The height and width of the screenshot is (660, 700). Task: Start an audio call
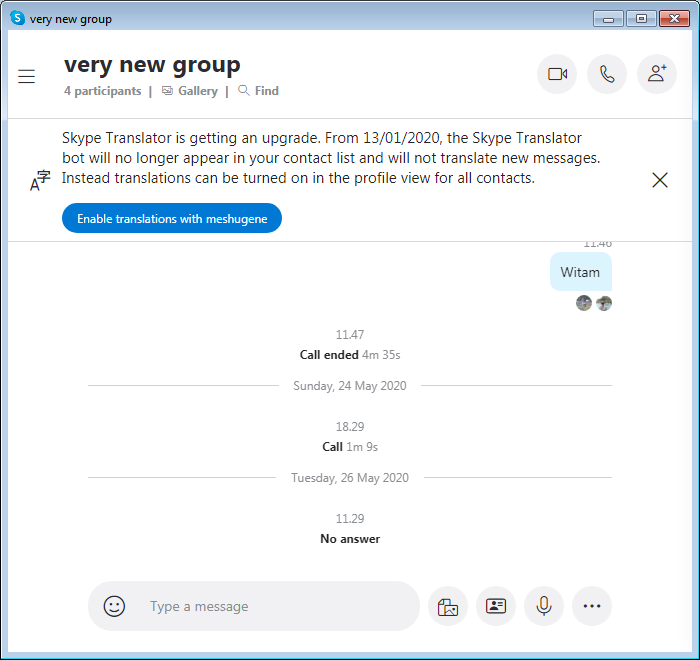coord(607,74)
